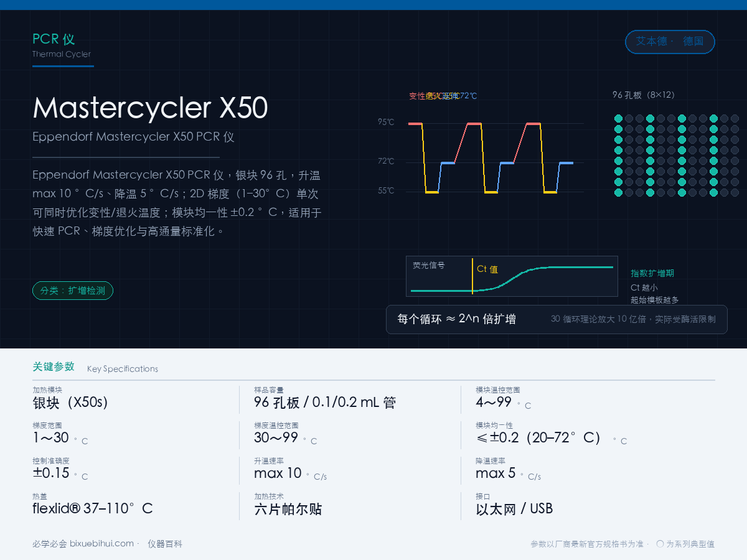Viewport: 747px width, 560px height.
Task: Click the 银块（X50s）heating block spec
Action: coord(70,403)
